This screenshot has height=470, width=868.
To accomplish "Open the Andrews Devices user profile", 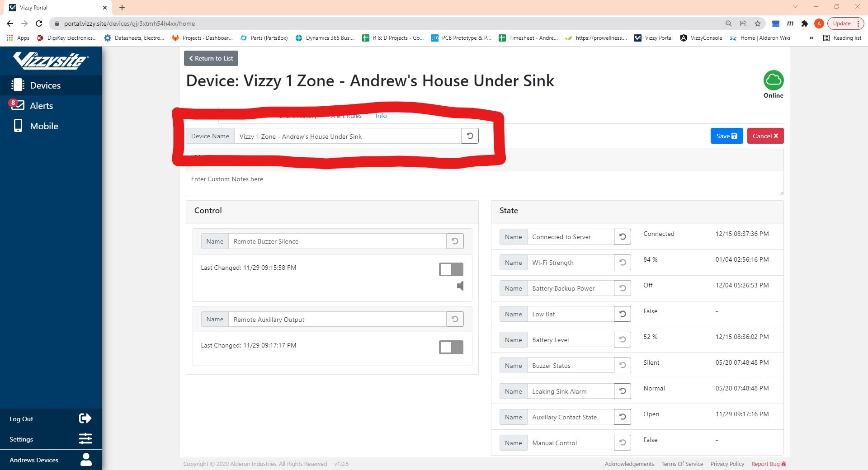I will click(x=51, y=460).
